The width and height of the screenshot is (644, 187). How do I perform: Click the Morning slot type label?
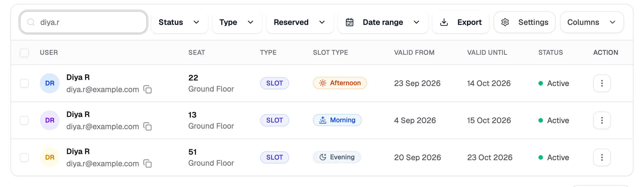point(343,120)
